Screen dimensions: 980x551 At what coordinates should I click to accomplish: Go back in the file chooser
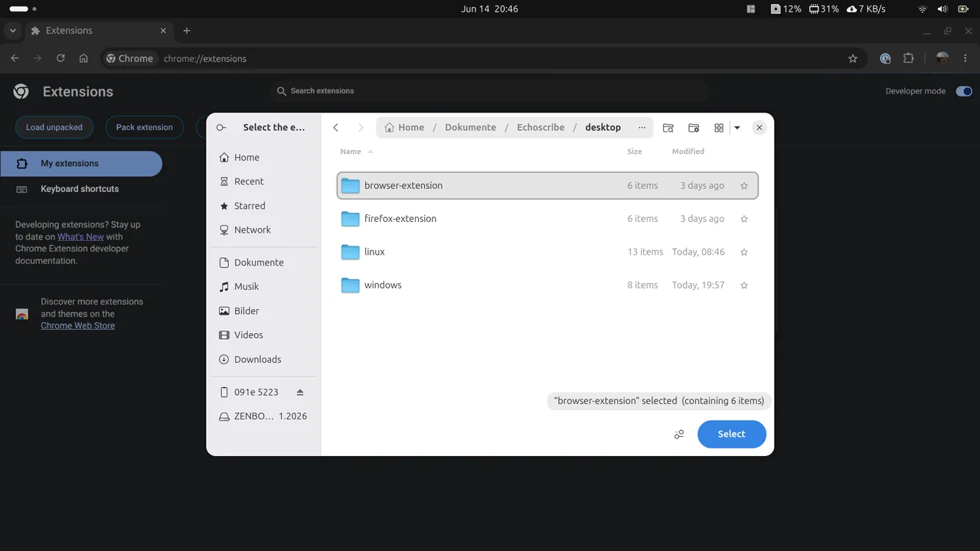tap(335, 128)
